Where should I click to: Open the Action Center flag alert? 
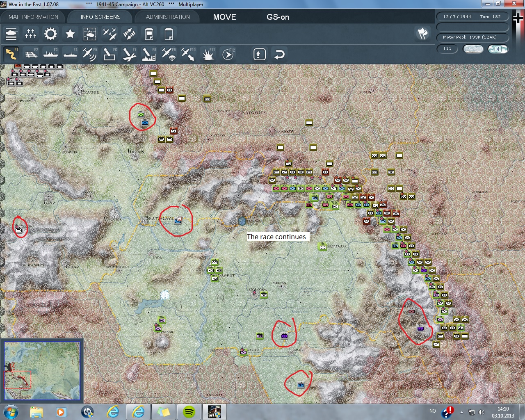tap(448, 412)
